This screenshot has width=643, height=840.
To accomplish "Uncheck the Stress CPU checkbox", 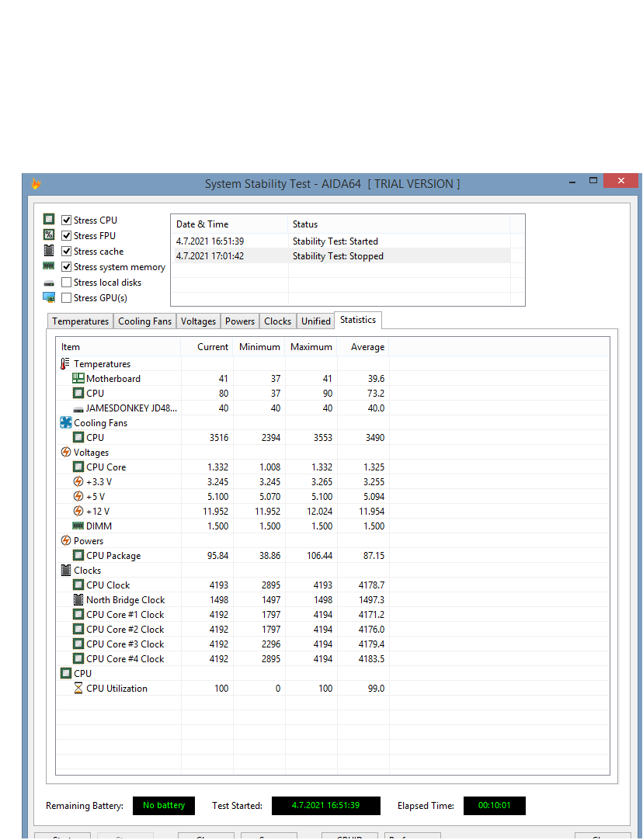I will (x=67, y=220).
